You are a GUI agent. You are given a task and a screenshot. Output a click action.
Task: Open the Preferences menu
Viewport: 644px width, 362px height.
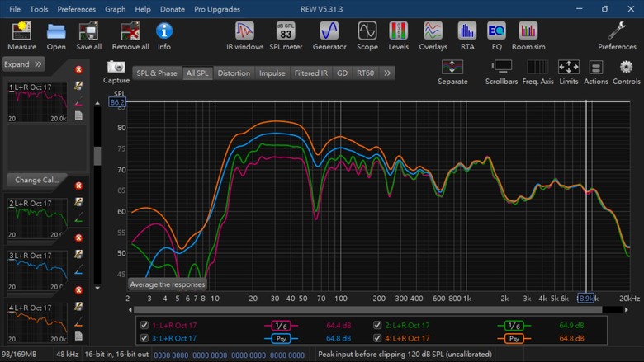(x=77, y=9)
